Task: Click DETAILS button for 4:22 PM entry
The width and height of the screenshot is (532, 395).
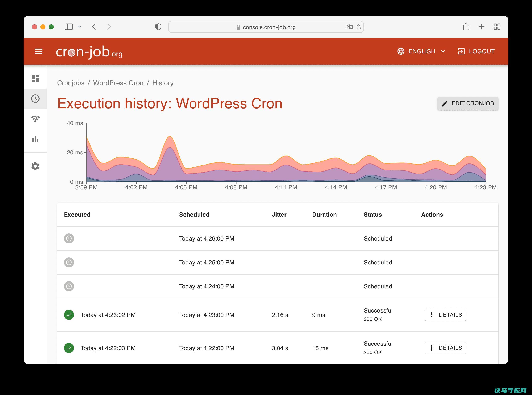Action: coord(446,348)
